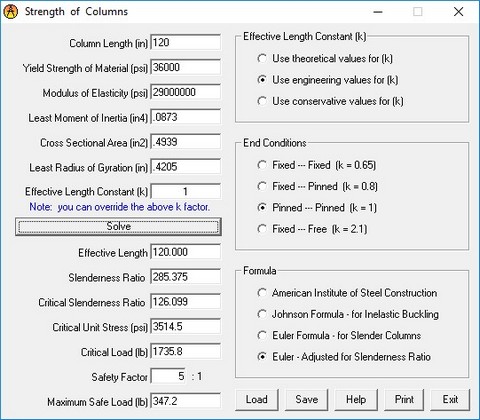This screenshot has height=420, width=480.
Task: Click the Modulus of Elasticity field
Action: (185, 92)
